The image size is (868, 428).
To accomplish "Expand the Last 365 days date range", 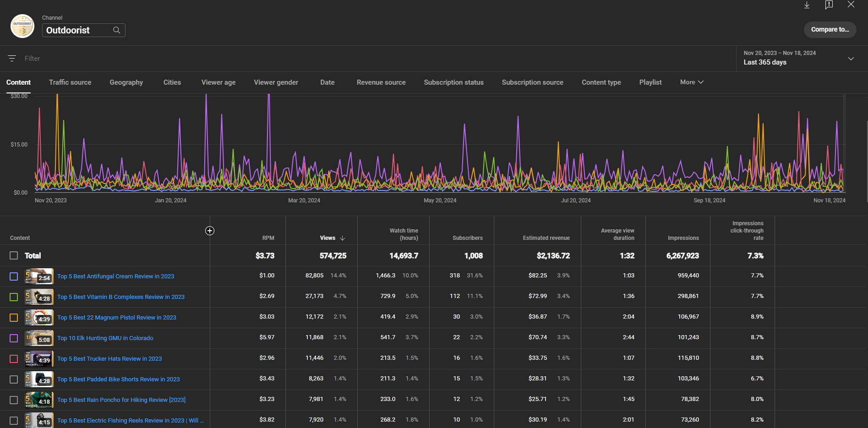I will pyautogui.click(x=802, y=58).
